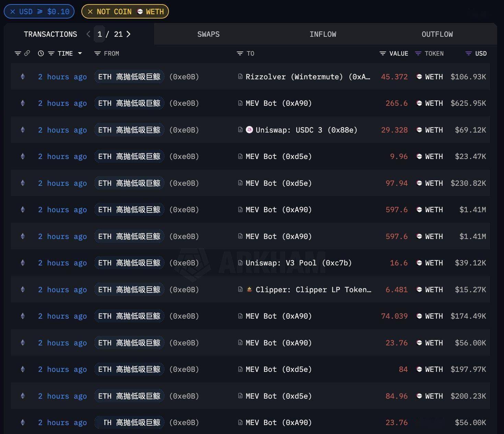Click Ethereum icon in the $230.82K row

[x=23, y=183]
